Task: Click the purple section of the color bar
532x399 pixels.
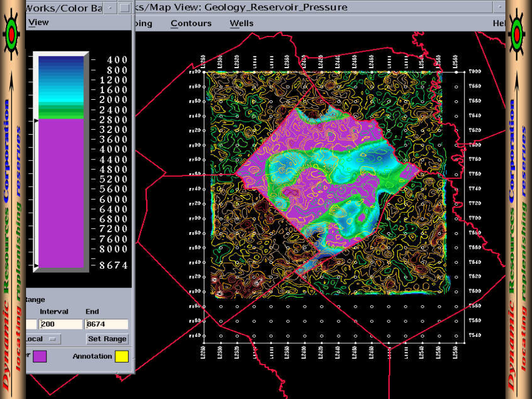Action: [61, 193]
